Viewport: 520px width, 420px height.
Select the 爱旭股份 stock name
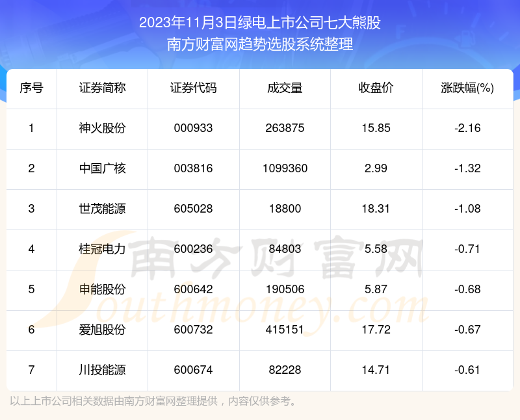pos(102,330)
